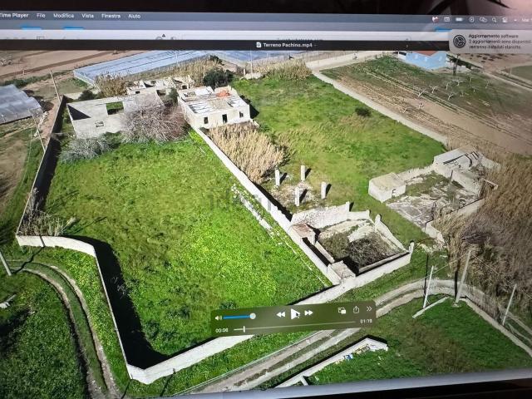532x399 pixels.
Task: Click the software update notification icon
Action: (459, 42)
